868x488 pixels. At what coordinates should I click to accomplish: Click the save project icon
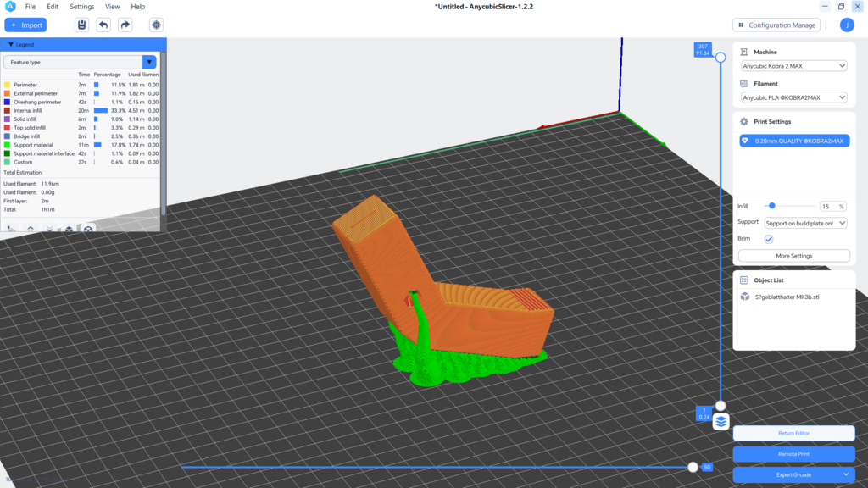81,25
